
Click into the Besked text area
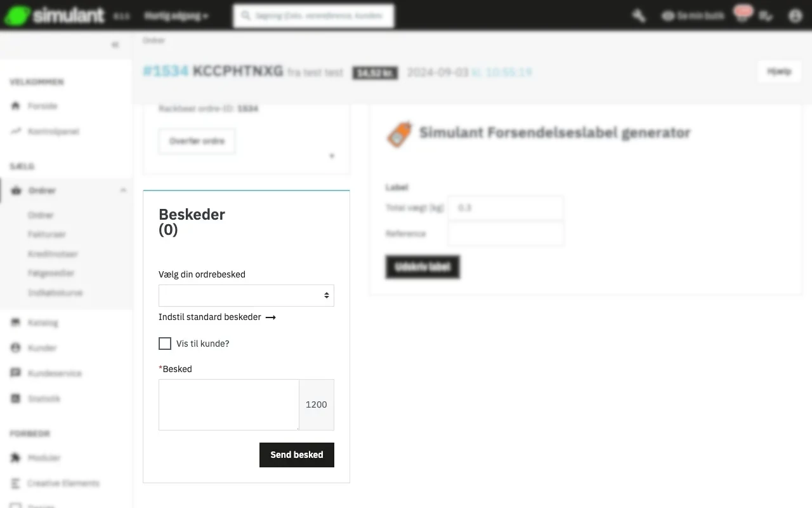tap(228, 404)
